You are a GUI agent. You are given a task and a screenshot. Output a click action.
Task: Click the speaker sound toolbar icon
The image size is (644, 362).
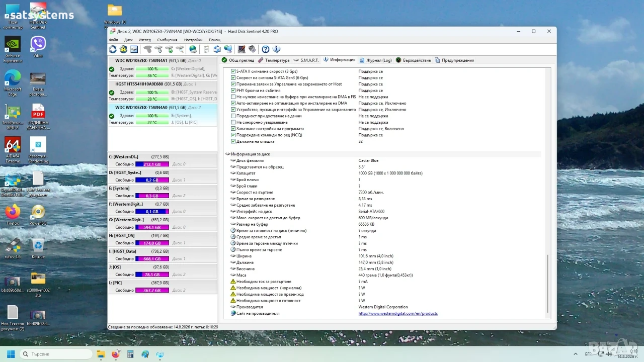[x=252, y=49]
